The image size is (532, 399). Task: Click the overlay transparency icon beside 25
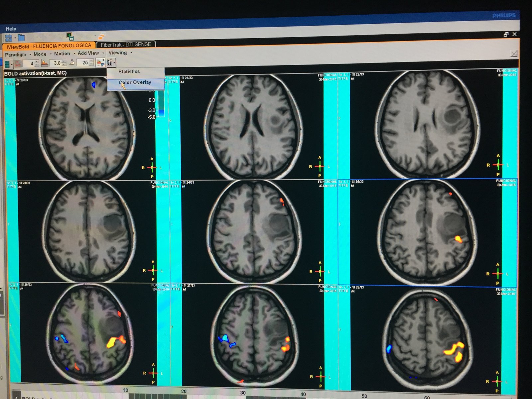pyautogui.click(x=72, y=63)
